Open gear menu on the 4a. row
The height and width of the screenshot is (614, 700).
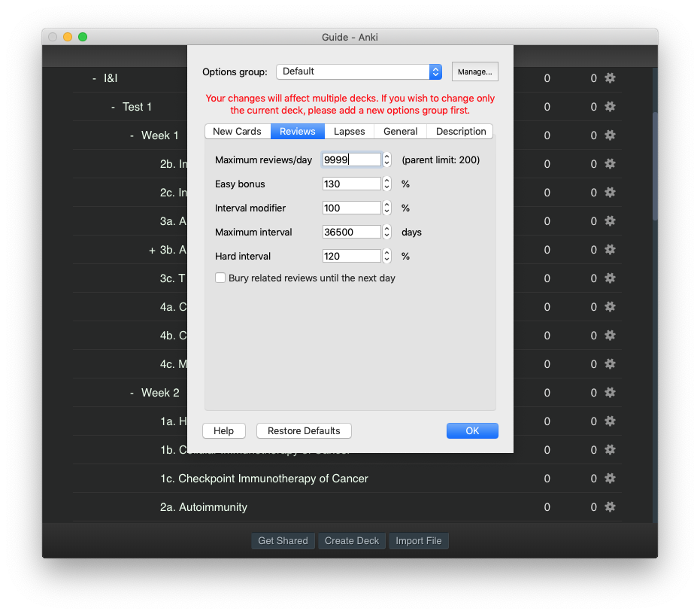pyautogui.click(x=610, y=307)
